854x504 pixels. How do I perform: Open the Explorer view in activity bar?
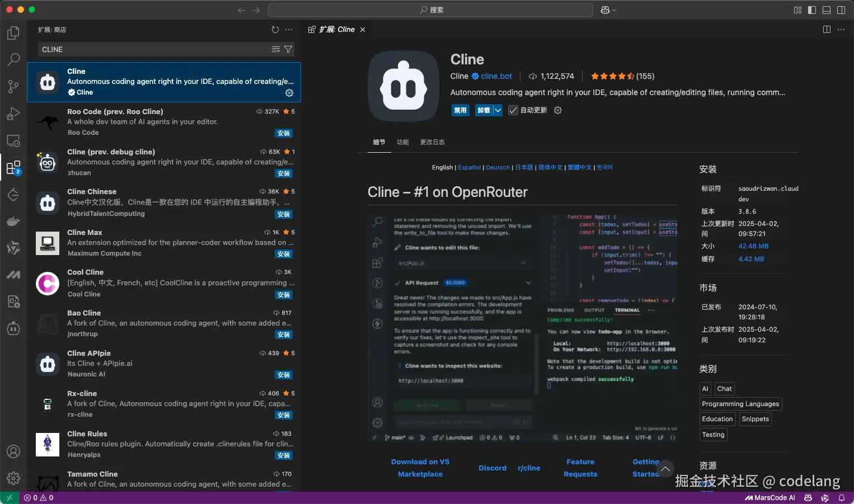click(13, 33)
